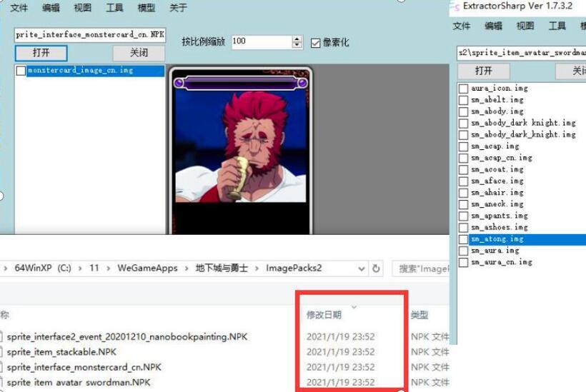This screenshot has height=392, width=586.
Task: Check the sm_acap.img checkbox
Action: coord(463,146)
